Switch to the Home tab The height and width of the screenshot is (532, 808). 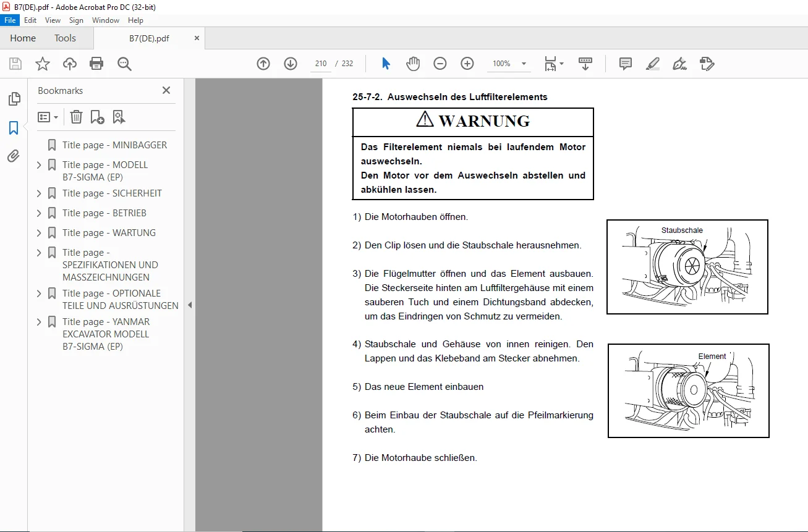23,38
